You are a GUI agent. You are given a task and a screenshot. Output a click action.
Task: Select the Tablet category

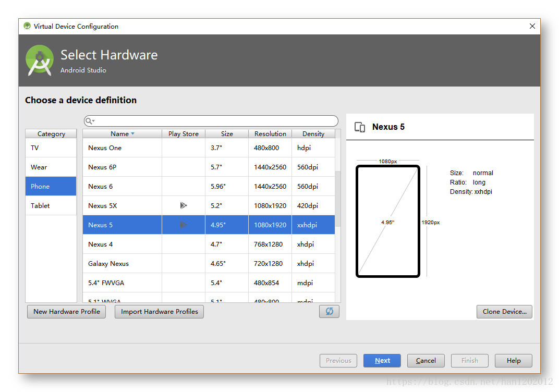51,205
